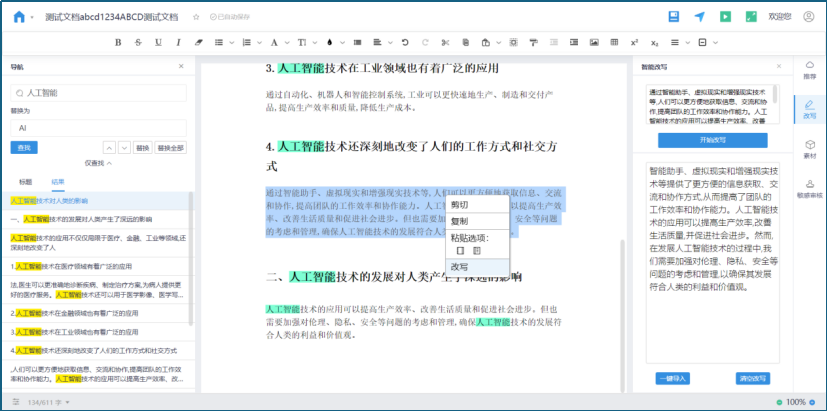Open the bulleted list dropdown arrow
This screenshot has width=827, height=411.
[233, 43]
